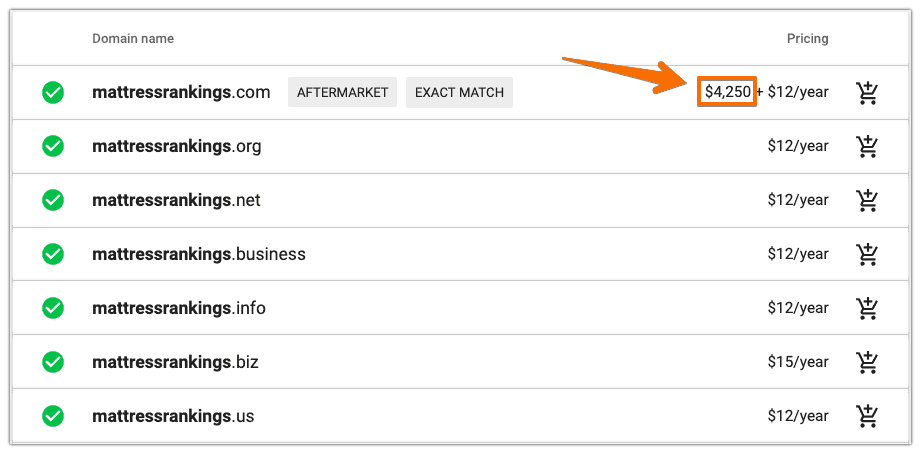921x454 pixels.
Task: Select the mattressrankings.us domain name
Action: 173,416
